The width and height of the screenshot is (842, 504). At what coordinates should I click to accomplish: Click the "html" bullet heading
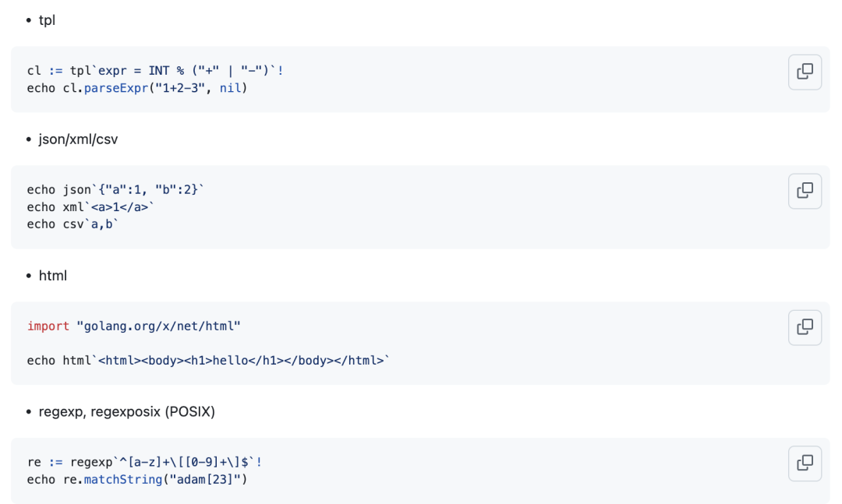52,276
